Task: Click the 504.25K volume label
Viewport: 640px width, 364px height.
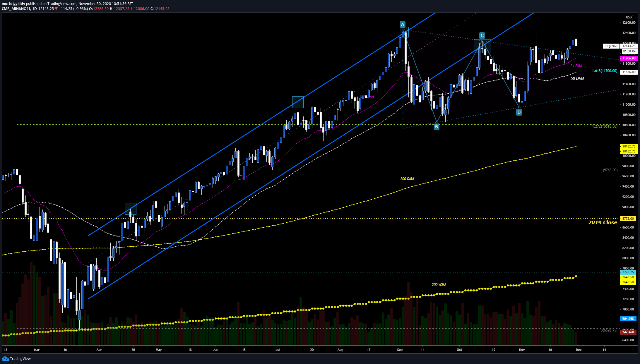Action: tap(628, 319)
